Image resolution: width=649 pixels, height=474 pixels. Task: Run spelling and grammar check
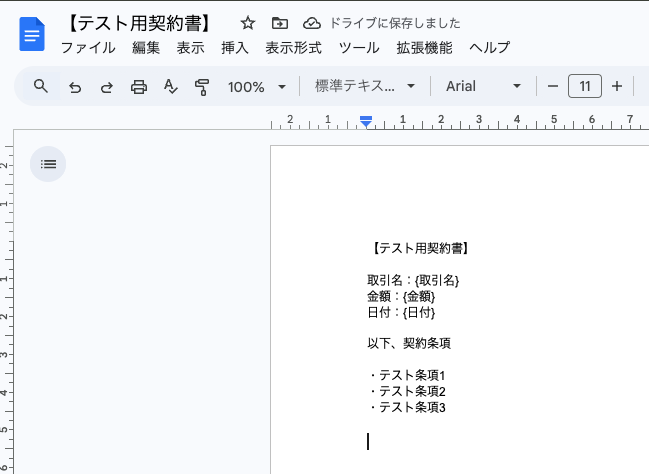[170, 87]
